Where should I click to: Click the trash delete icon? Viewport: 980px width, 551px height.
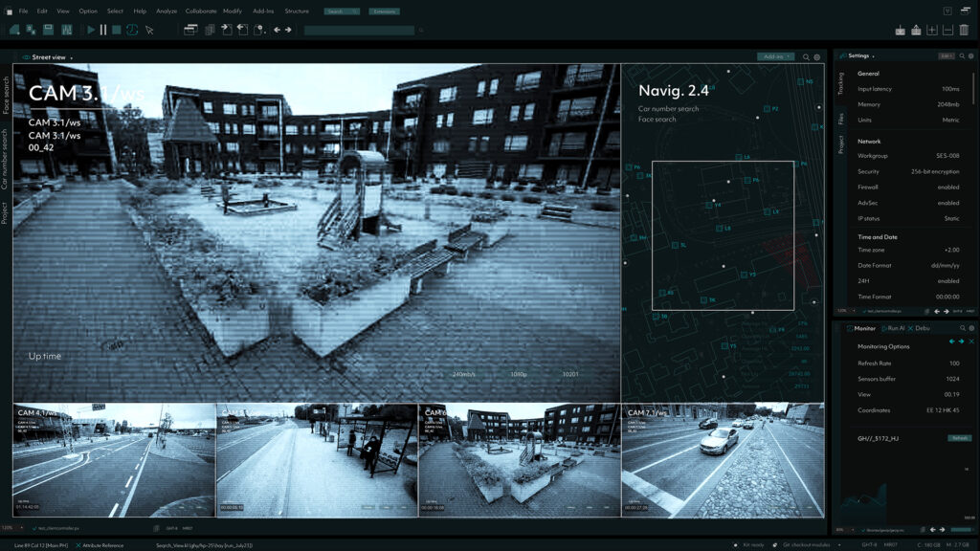964,30
